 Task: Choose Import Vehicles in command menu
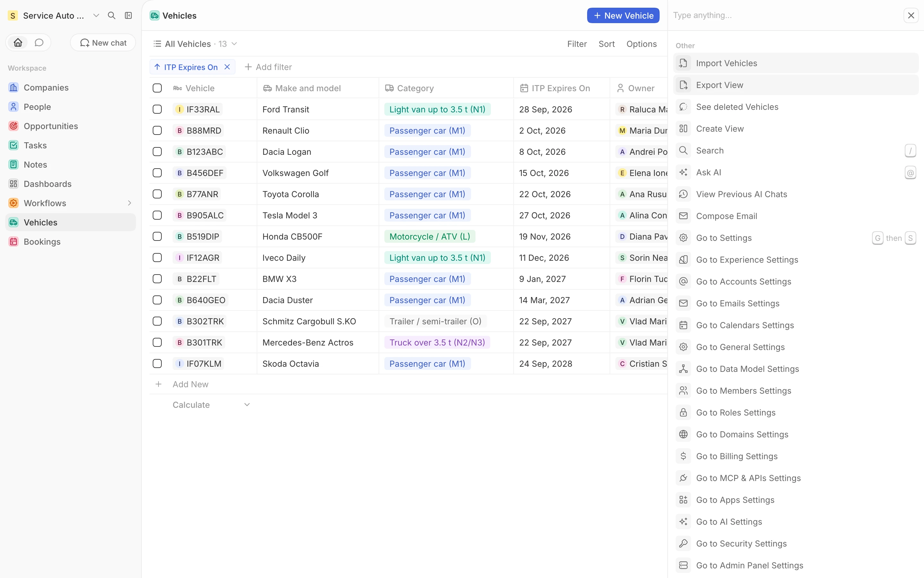tap(796, 63)
